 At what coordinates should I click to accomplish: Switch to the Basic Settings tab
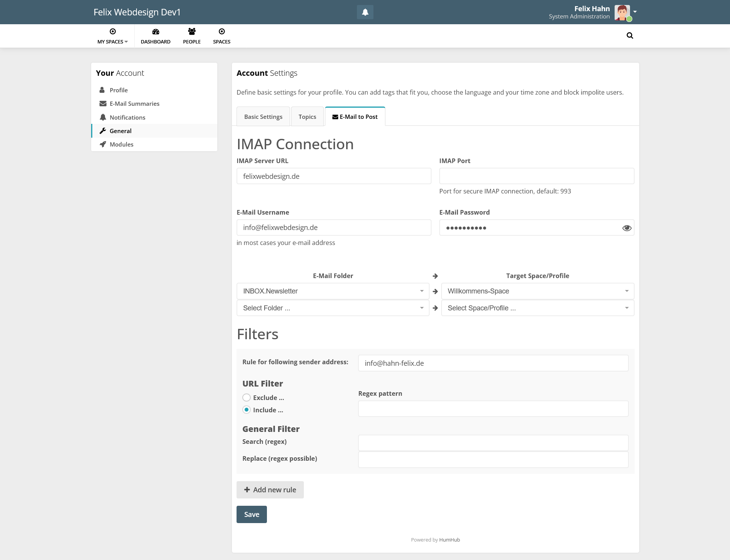click(x=263, y=117)
